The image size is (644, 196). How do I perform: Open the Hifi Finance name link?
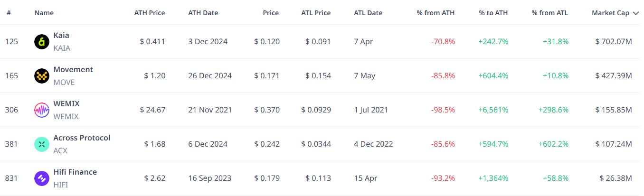[75, 172]
